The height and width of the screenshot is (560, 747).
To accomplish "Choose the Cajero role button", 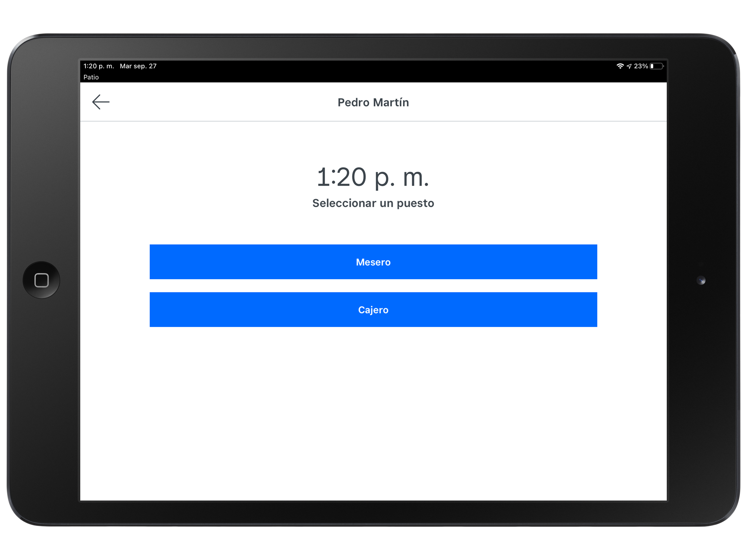I will (x=373, y=310).
